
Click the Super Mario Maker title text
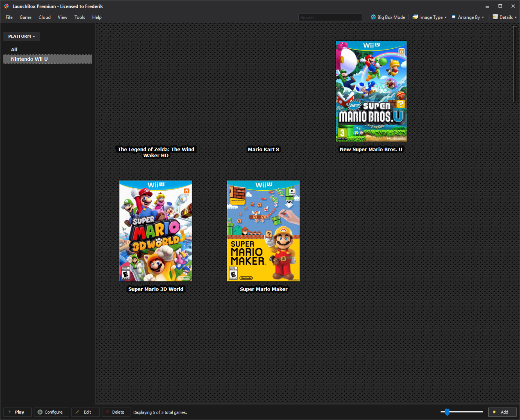tap(264, 289)
